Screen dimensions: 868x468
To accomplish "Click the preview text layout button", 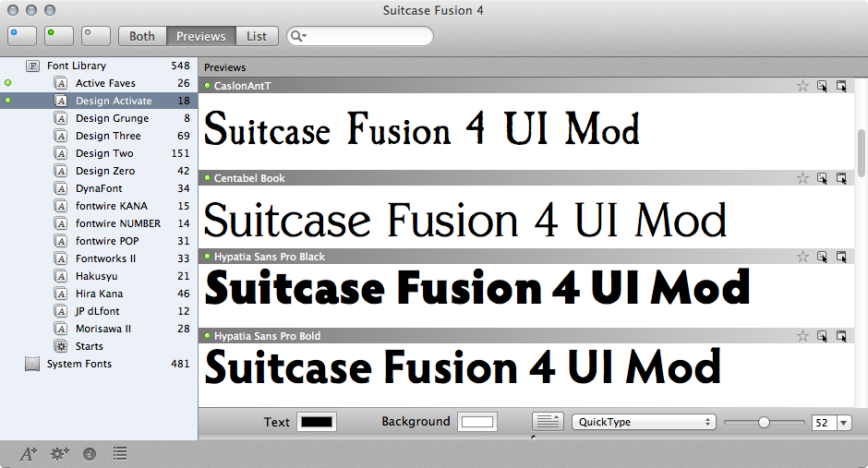I will coord(548,422).
